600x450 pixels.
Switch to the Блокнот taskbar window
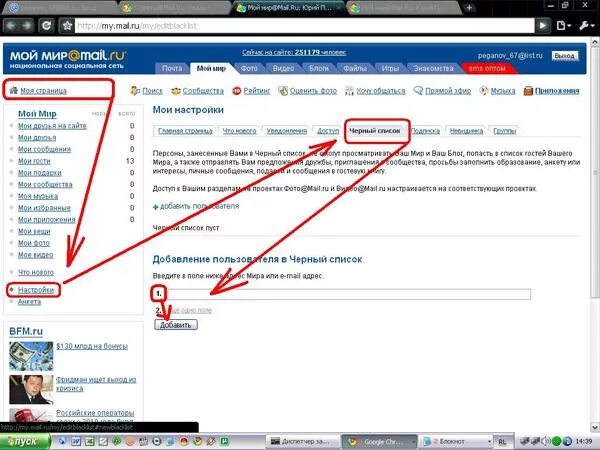(456, 442)
